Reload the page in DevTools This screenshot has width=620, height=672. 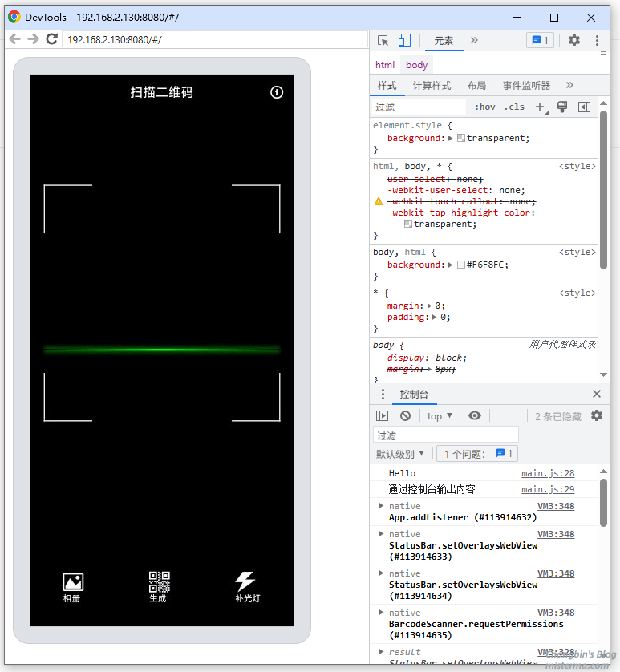point(52,39)
